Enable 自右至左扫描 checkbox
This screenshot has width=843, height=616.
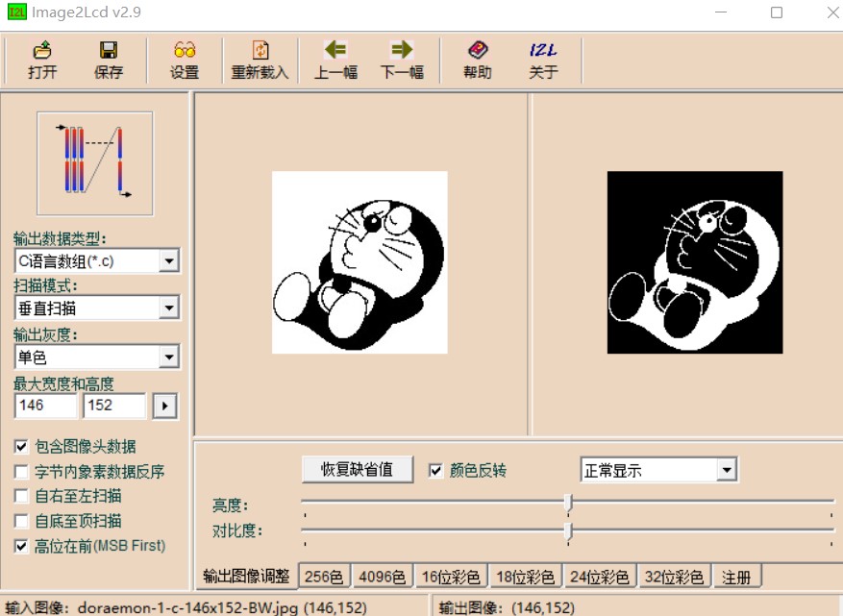[21, 496]
